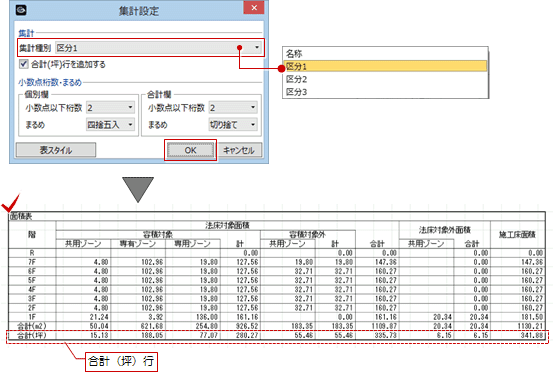Viewport: 553px width, 375px height.
Task: Expand 合計欄 小数点以下桁数 dropdown
Action: click(233, 107)
